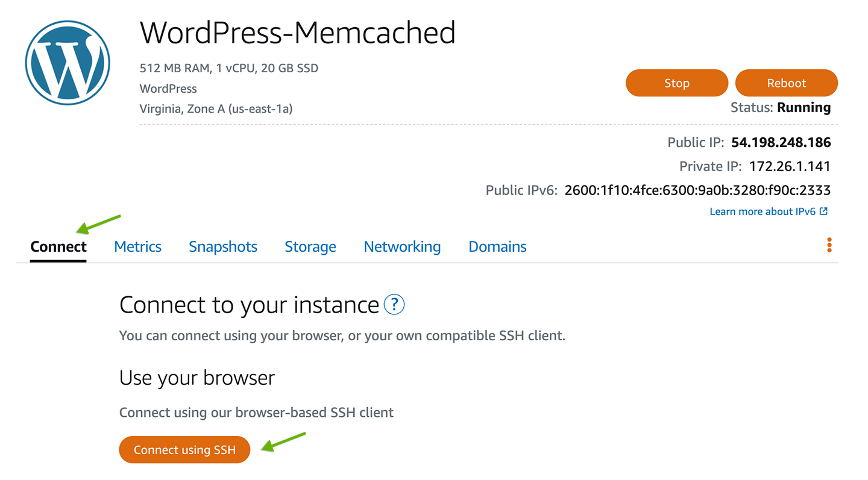Click the private IP 172.26.1.141

(790, 167)
